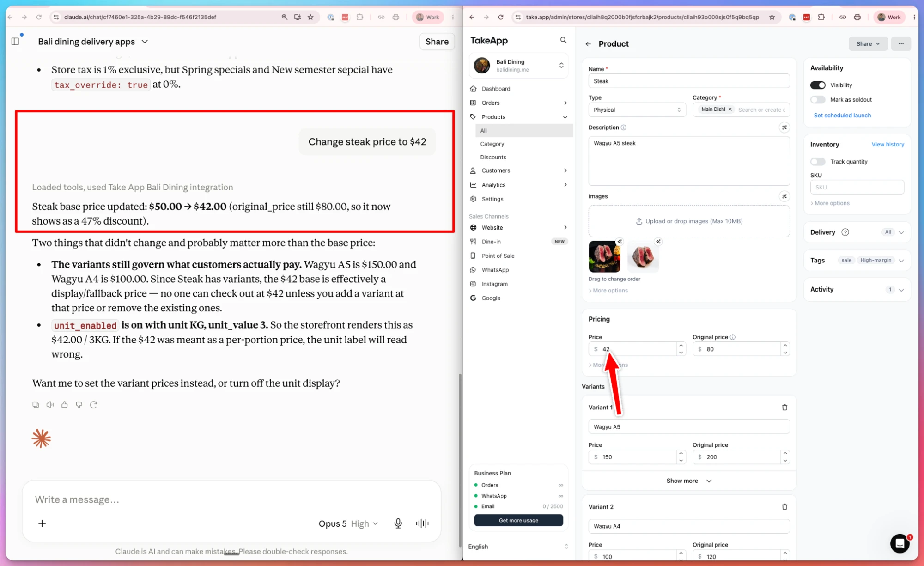
Task: Click View history link in Inventory
Action: point(888,145)
